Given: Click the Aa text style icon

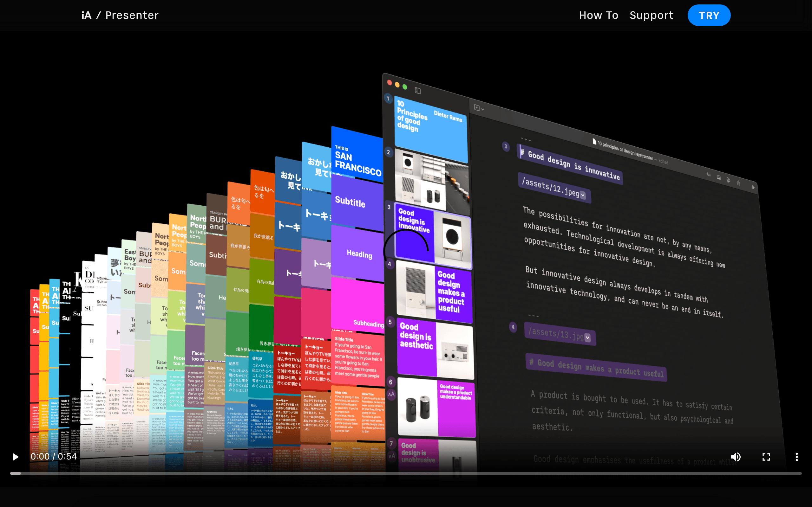Looking at the screenshot, I should pyautogui.click(x=708, y=174).
